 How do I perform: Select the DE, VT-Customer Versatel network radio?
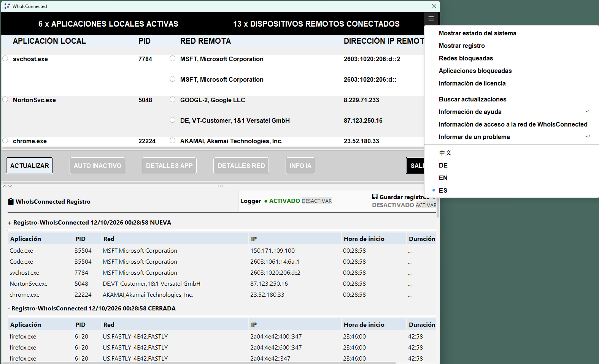click(173, 120)
